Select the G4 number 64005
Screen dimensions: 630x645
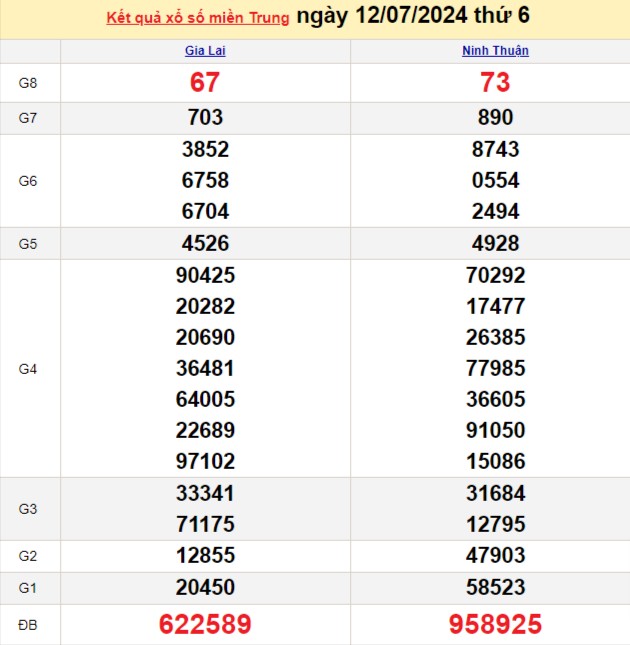click(205, 400)
